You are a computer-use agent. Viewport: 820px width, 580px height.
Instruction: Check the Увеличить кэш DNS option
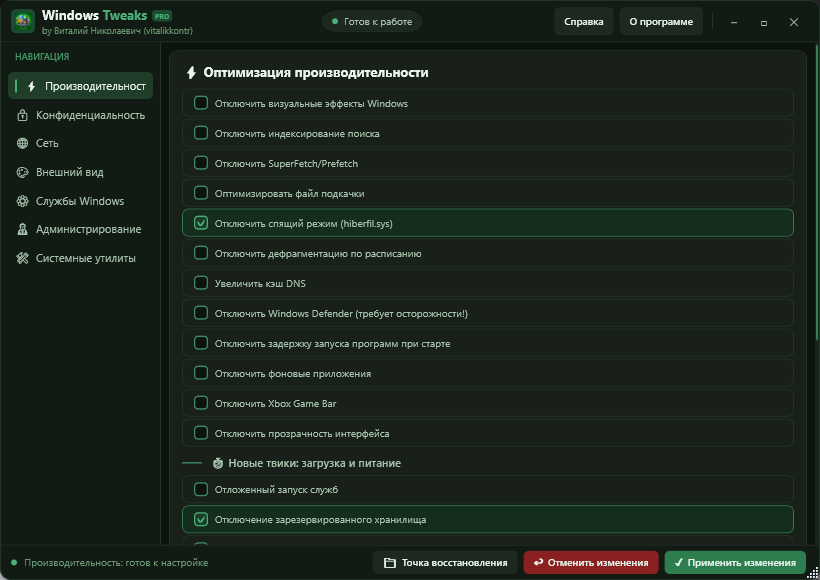201,283
